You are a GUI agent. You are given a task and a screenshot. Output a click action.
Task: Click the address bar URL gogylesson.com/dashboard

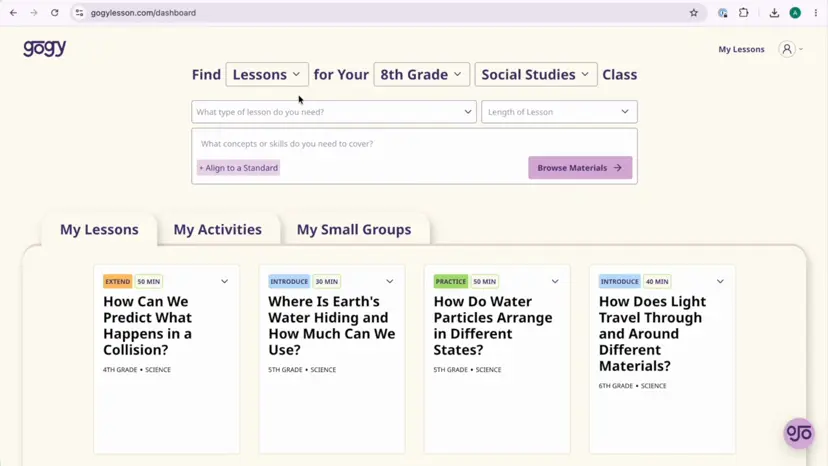click(x=143, y=13)
